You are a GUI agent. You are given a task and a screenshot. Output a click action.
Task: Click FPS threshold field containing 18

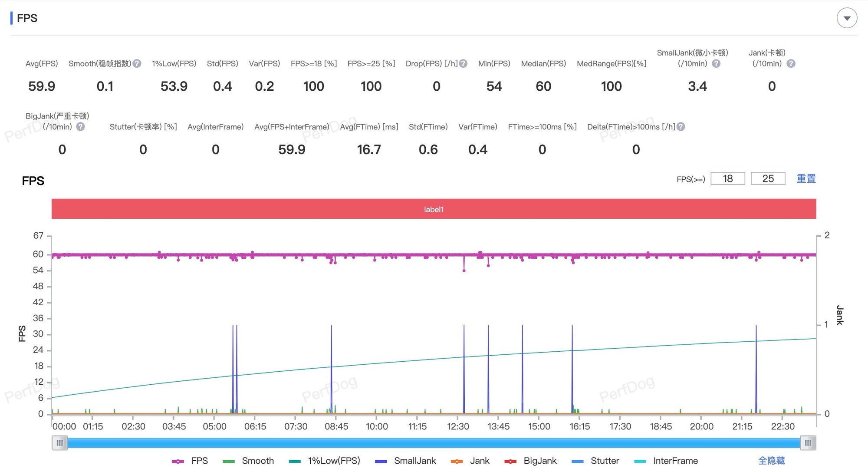click(x=728, y=178)
